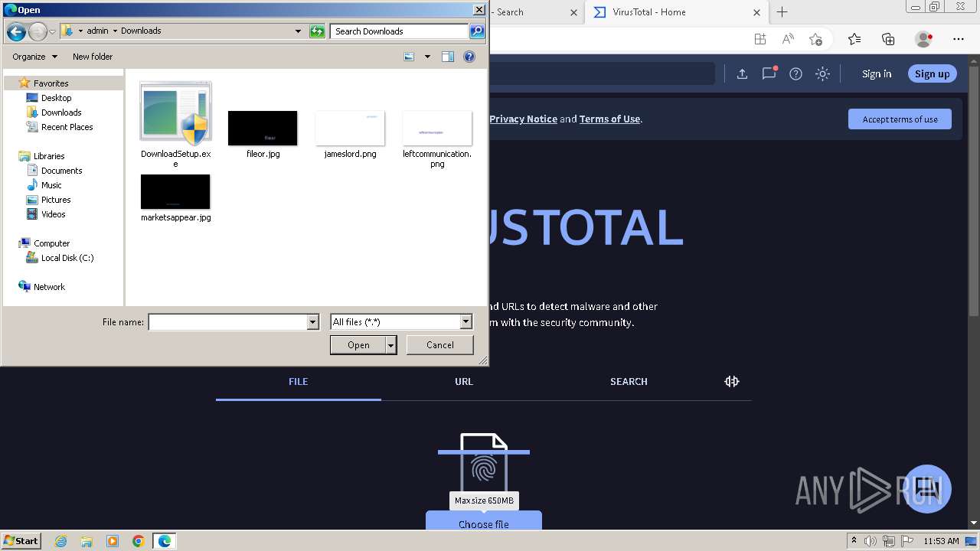Click the Open button
The image size is (980, 551).
[x=358, y=345]
